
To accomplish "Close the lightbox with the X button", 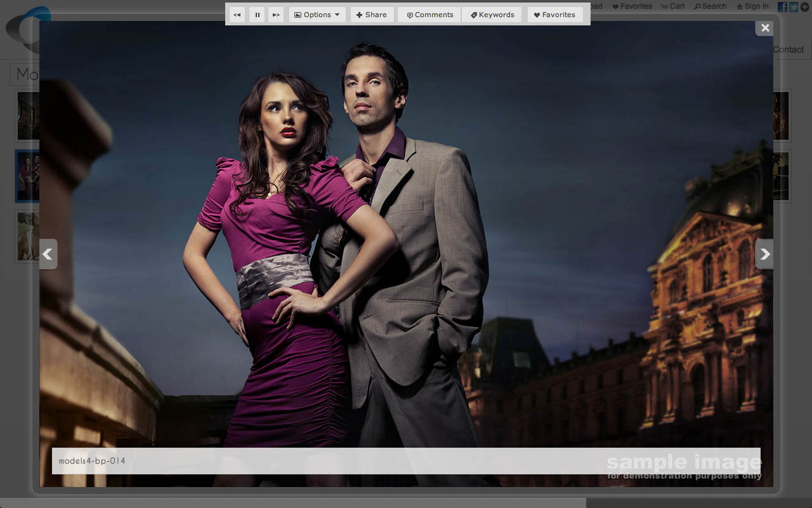I will point(764,28).
